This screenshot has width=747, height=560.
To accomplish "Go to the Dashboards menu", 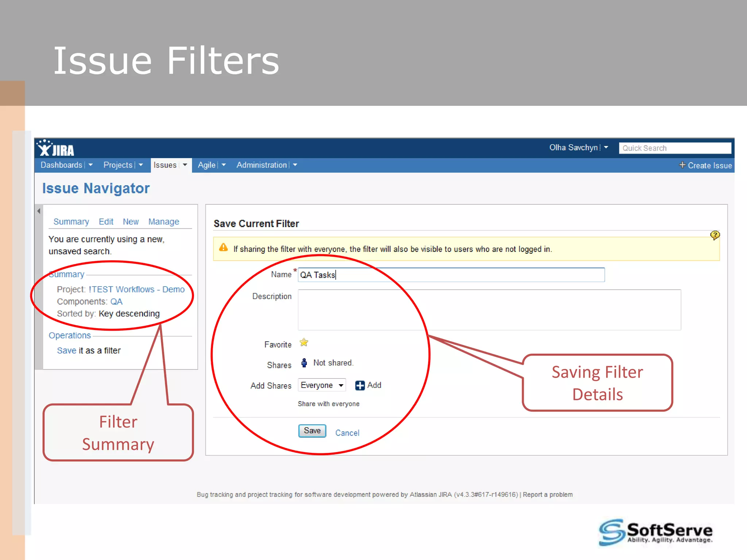I will (61, 165).
